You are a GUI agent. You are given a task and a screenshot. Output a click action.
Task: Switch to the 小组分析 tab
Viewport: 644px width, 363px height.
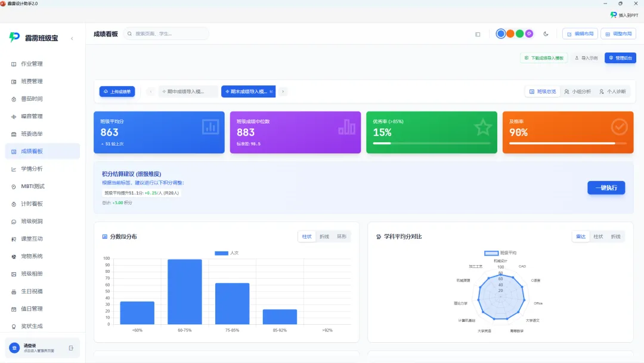tap(577, 91)
